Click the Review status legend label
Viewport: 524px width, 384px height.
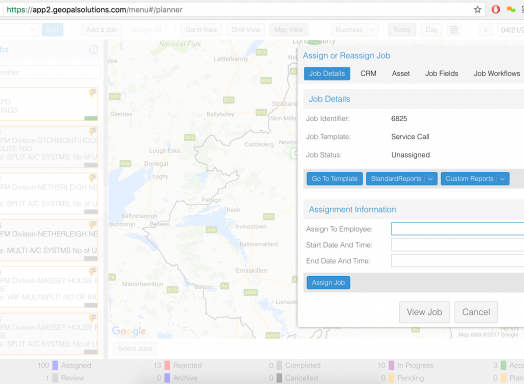click(73, 378)
